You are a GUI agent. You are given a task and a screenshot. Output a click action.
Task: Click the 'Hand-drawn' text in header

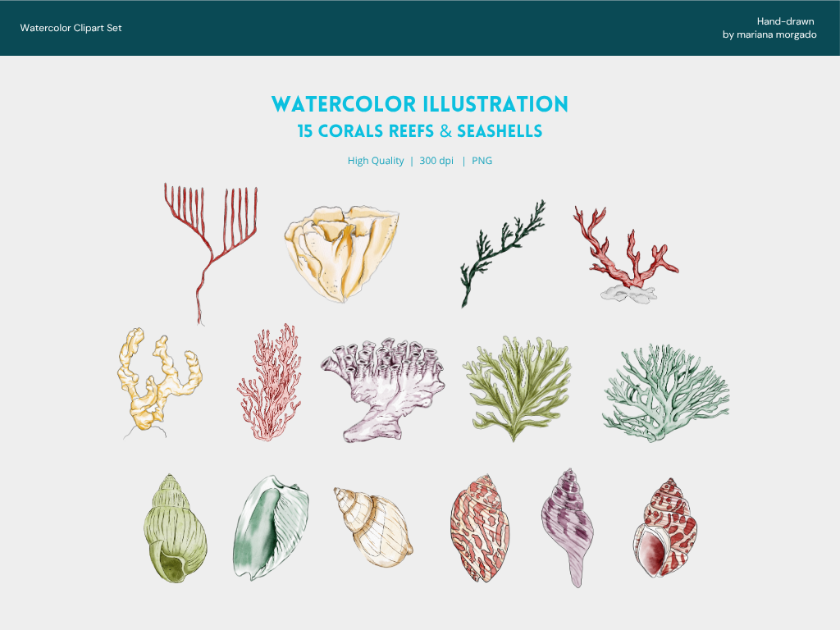(785, 21)
